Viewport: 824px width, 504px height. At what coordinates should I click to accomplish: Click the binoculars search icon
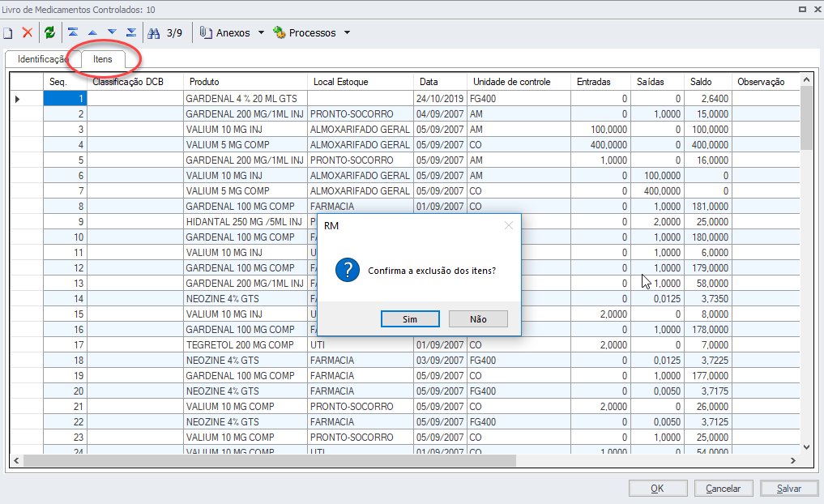point(153,33)
